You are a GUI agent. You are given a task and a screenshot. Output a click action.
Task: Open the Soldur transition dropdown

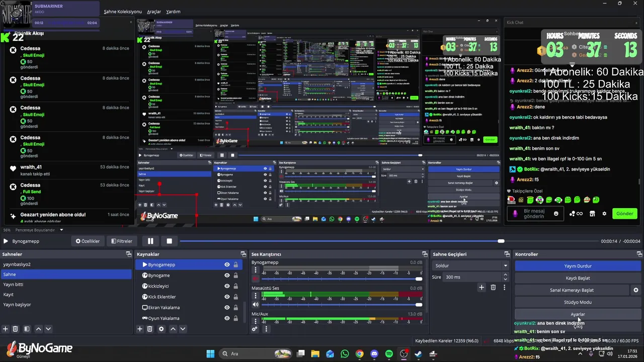(471, 265)
